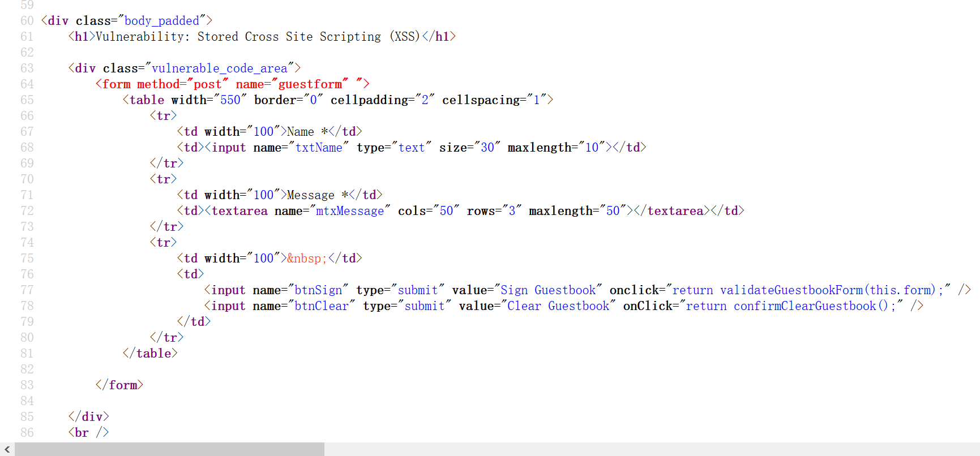Click the cols value '50' on line 72
This screenshot has height=456, width=980.
click(446, 211)
